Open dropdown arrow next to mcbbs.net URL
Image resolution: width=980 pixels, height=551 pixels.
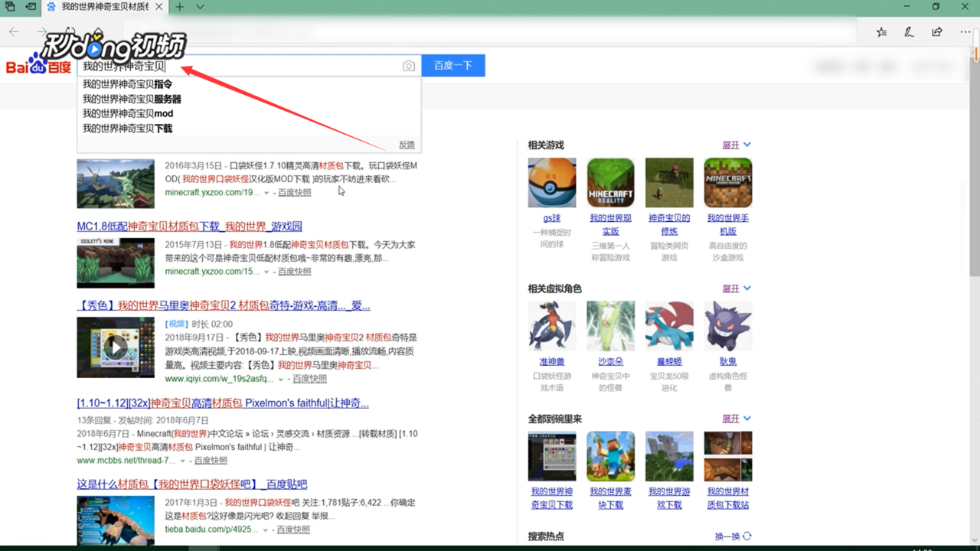click(x=182, y=461)
